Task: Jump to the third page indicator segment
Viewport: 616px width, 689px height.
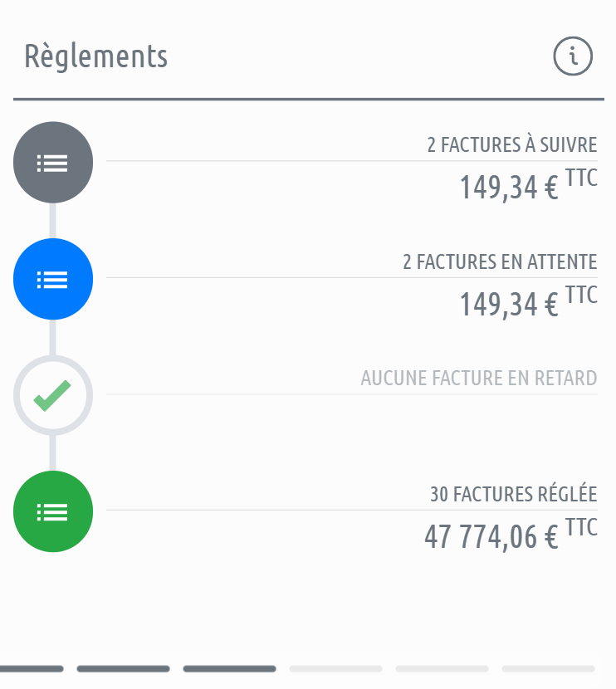Action: pyautogui.click(x=229, y=668)
